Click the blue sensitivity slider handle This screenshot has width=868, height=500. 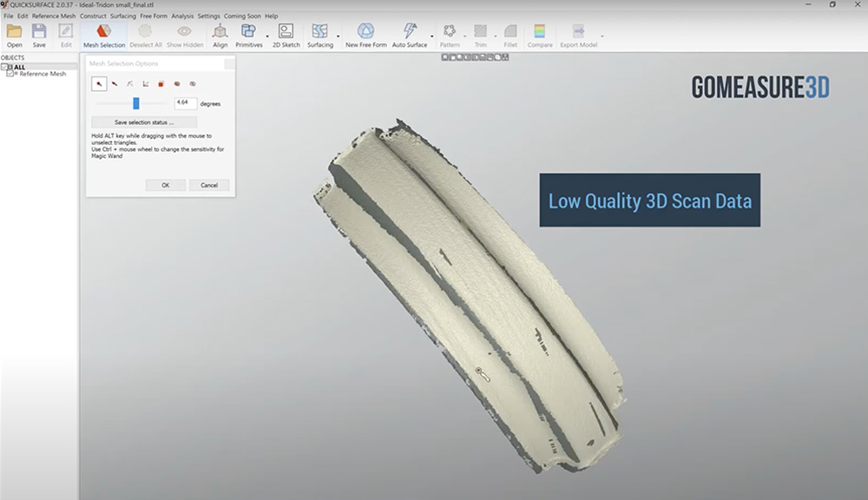point(136,103)
